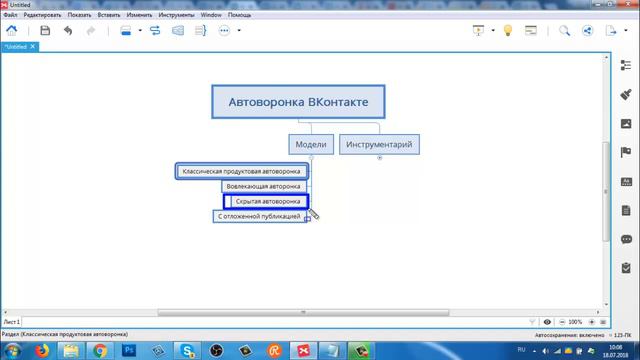Viewport: 640px width, 360px height.
Task: Click the vertical canvas scrollbar
Action: 606,191
